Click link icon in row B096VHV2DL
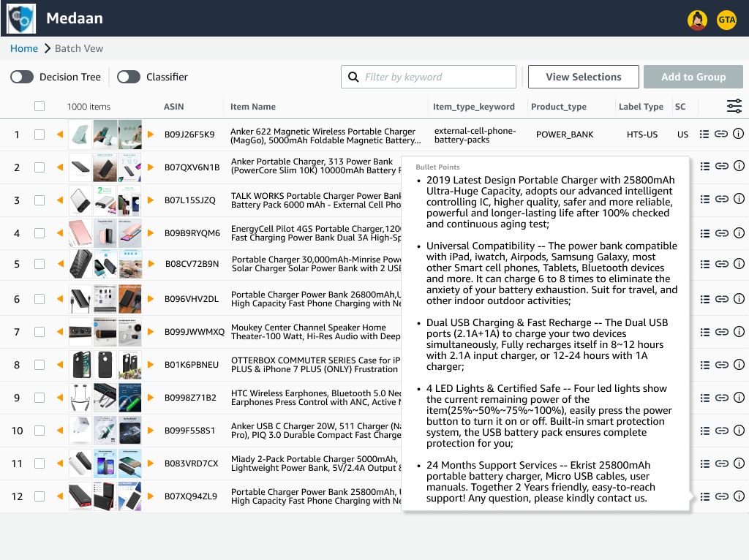The height and width of the screenshot is (560, 749). click(x=721, y=299)
